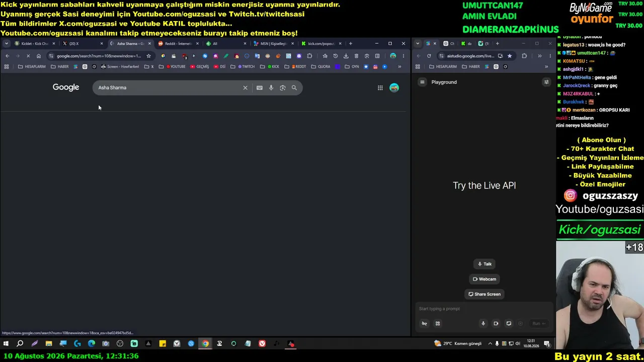Show more bookmarks in the left browser

pyautogui.click(x=399, y=66)
